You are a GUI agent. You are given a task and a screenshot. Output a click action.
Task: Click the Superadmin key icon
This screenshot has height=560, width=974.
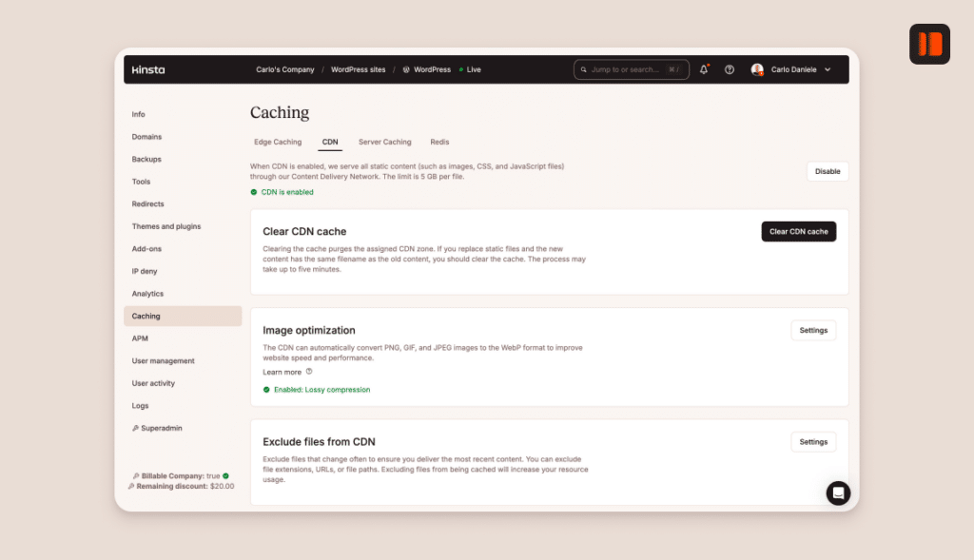134,428
